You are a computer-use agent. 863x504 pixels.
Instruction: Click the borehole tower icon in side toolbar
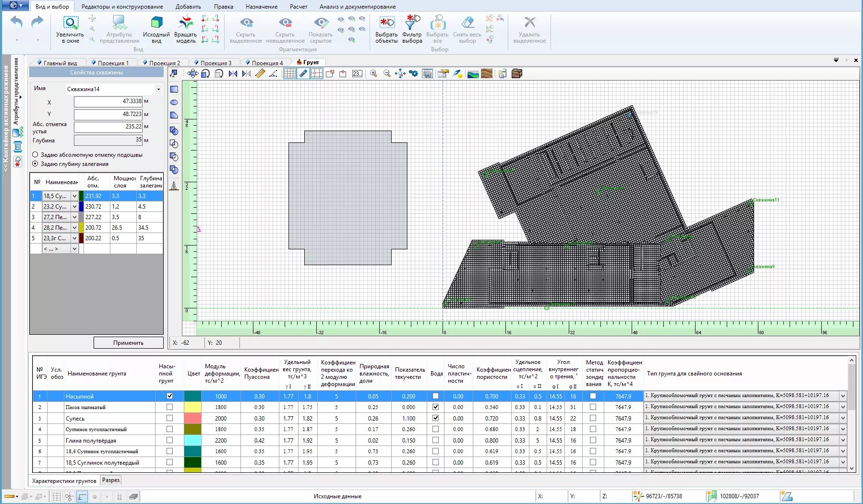(174, 186)
